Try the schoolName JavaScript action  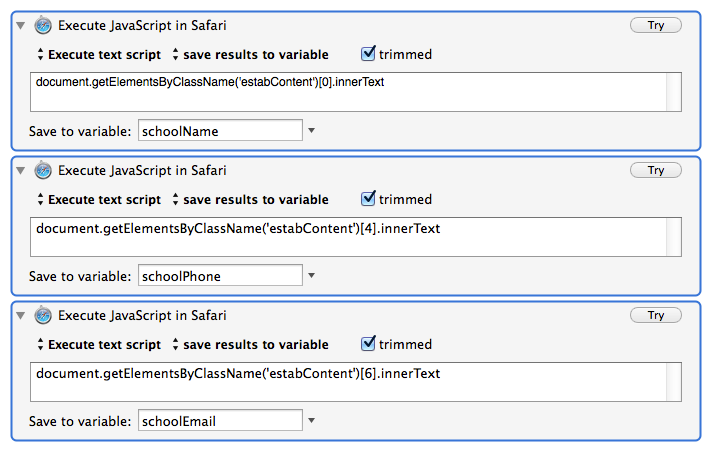[x=656, y=25]
